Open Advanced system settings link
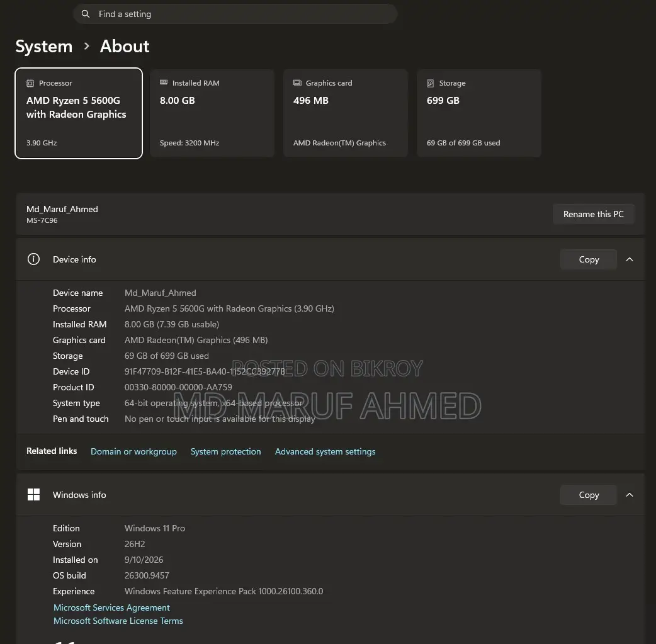 tap(325, 451)
